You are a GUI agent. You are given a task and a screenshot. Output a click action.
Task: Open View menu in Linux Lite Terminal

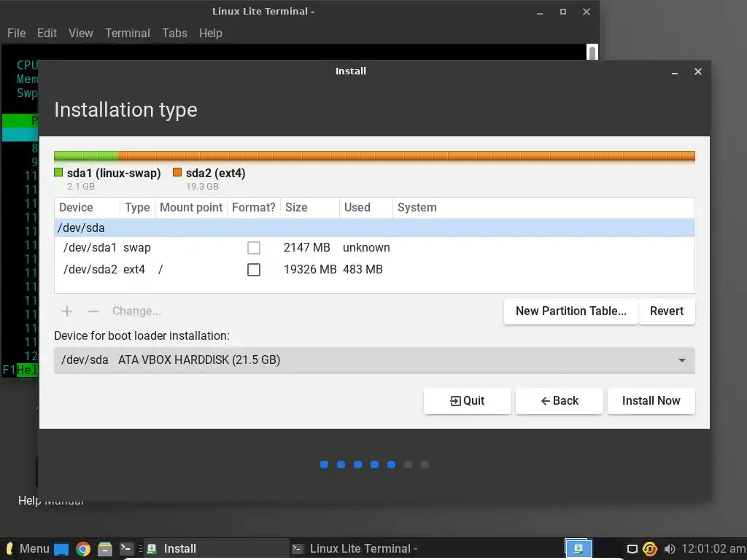(x=80, y=34)
